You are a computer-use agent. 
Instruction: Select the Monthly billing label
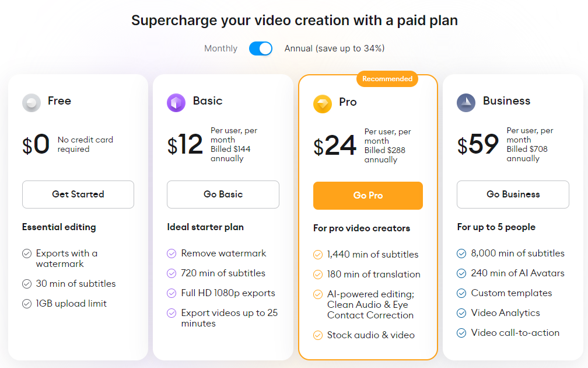(x=220, y=48)
